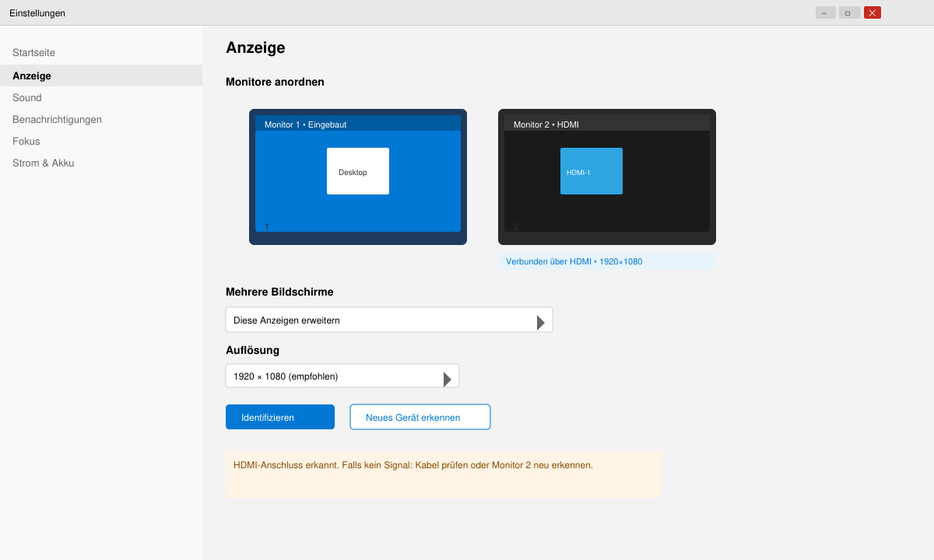The width and height of the screenshot is (934, 560).
Task: Close the Einstellungen window
Action: (873, 12)
